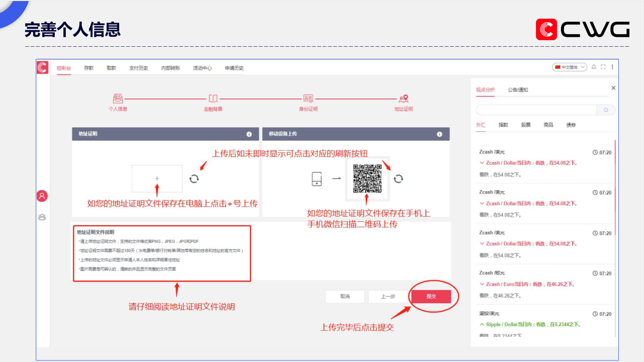The height and width of the screenshot is (362, 644).
Task: Toggle fullscreen mode icon in the top bar
Action: [603, 67]
